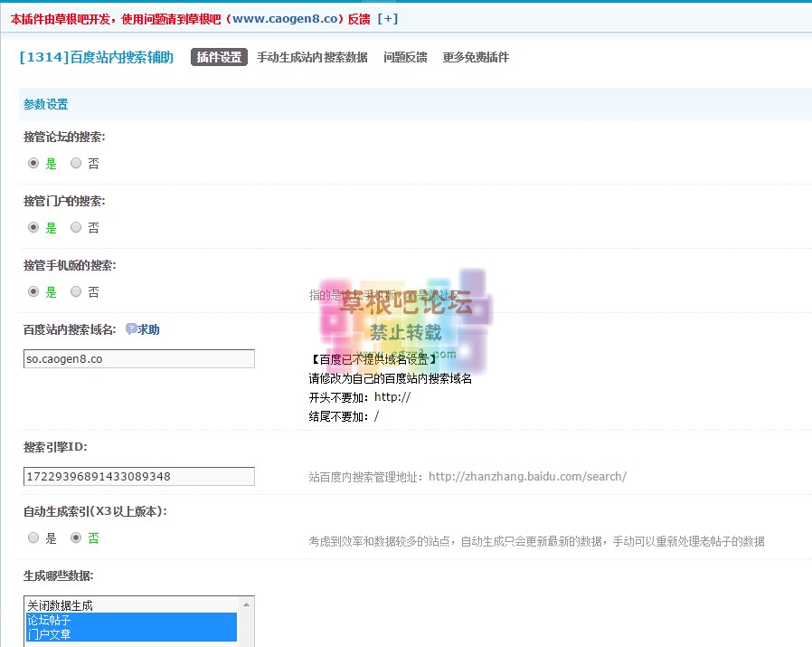
Task: Open the 问题反馈 tab
Action: 403,56
